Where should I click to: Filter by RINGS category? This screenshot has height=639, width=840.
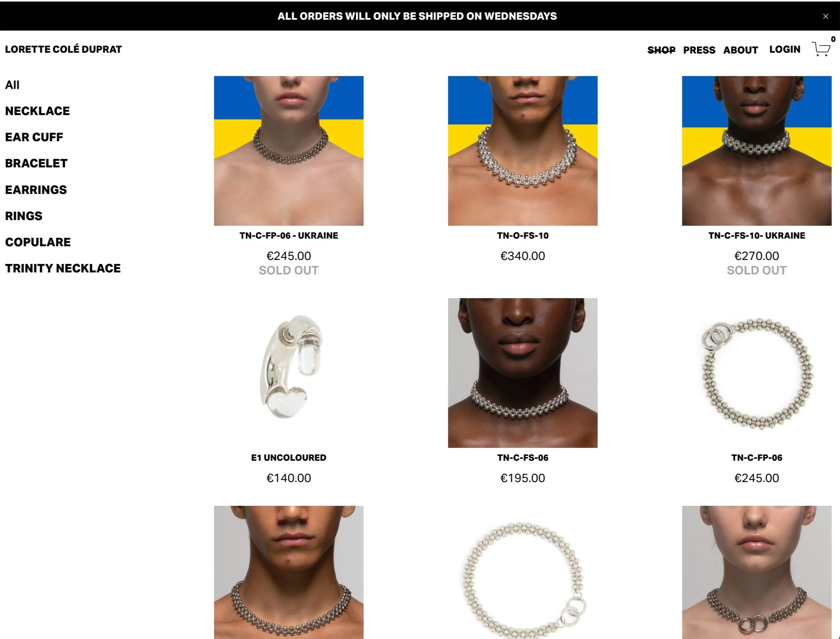(x=24, y=216)
